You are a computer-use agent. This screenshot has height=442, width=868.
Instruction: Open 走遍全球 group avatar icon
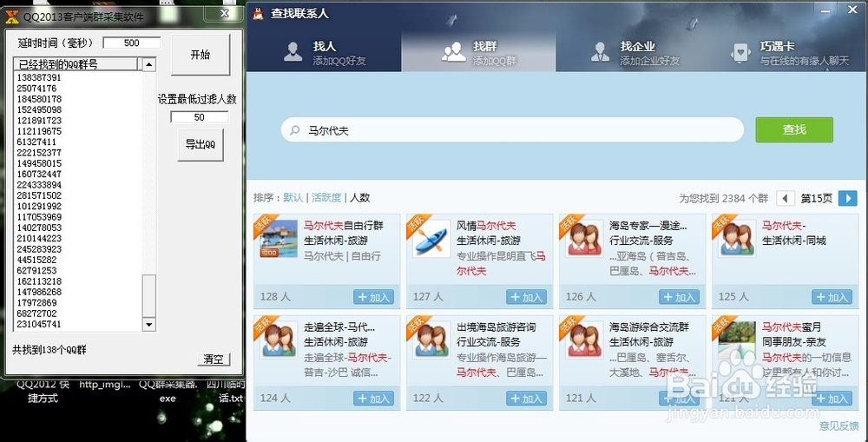(279, 340)
